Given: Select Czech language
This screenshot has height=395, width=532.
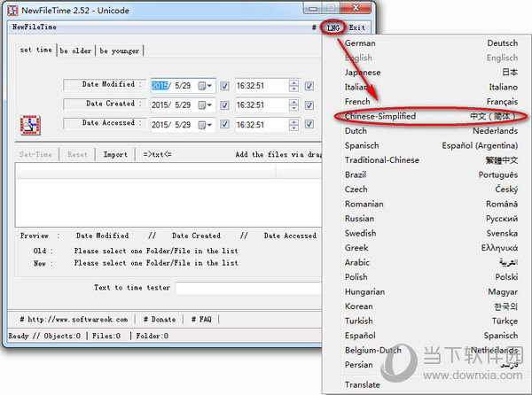Looking at the screenshot, I should [x=431, y=190].
